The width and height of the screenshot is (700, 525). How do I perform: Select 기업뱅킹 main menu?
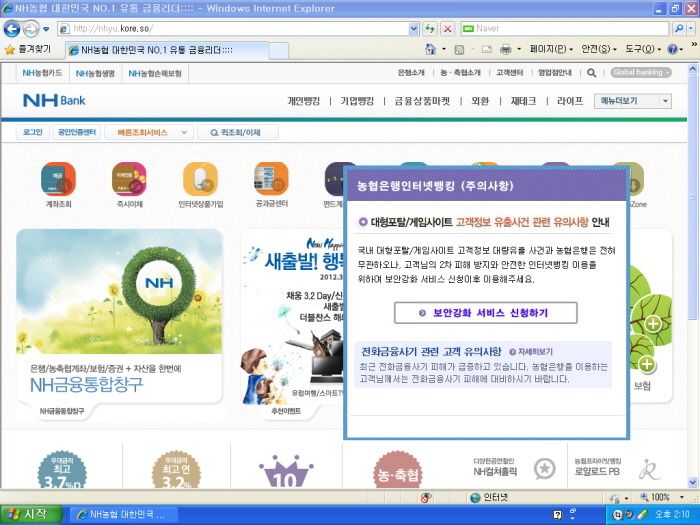click(357, 101)
